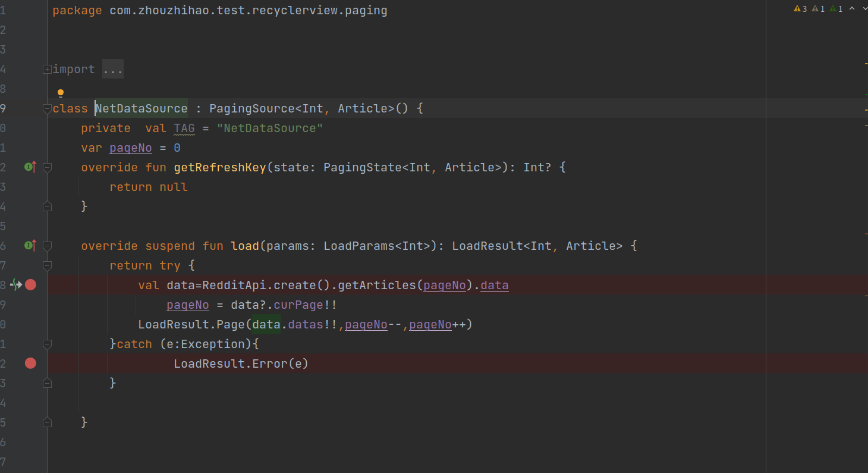
Task: Select the highlighted data token in LoadResult.Page
Action: [266, 324]
